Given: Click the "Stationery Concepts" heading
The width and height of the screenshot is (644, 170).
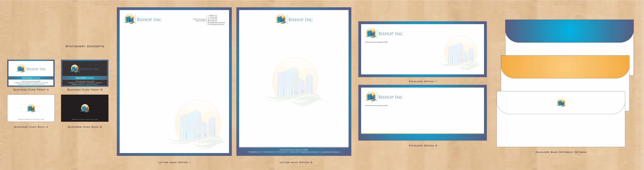Looking at the screenshot, I should point(85,46).
